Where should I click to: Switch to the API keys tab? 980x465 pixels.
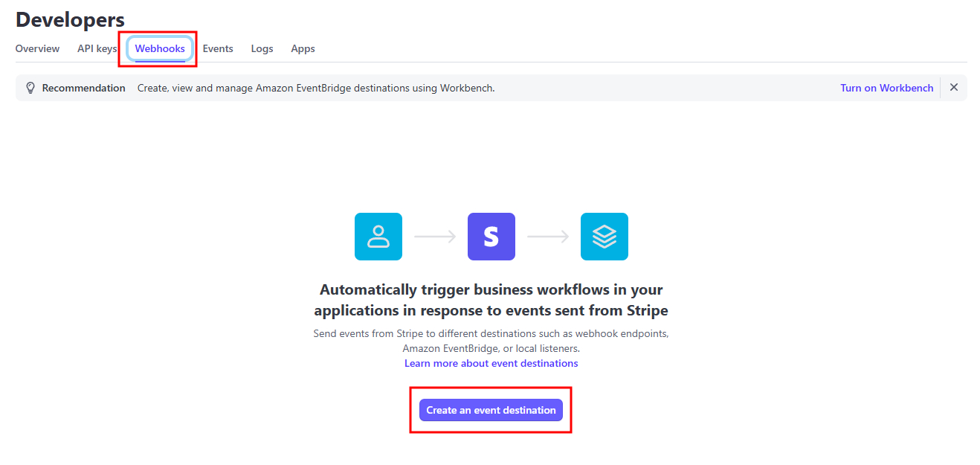(x=97, y=48)
